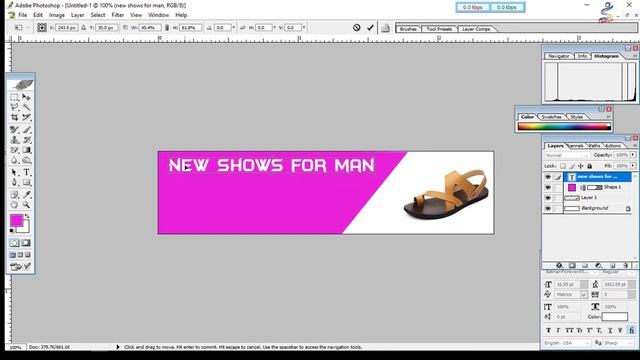The image size is (640, 360).
Task: Open the language English: USA dropdown
Action: pos(567,343)
